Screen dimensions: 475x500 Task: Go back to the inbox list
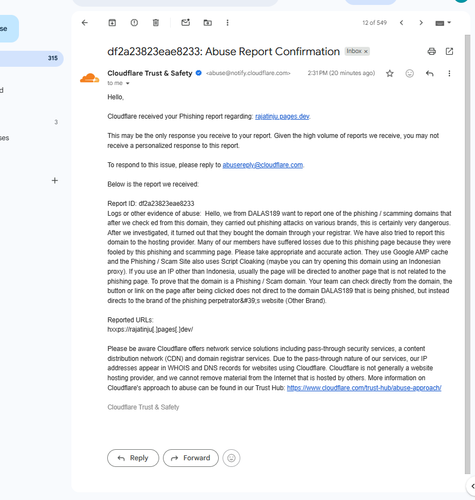[85, 23]
